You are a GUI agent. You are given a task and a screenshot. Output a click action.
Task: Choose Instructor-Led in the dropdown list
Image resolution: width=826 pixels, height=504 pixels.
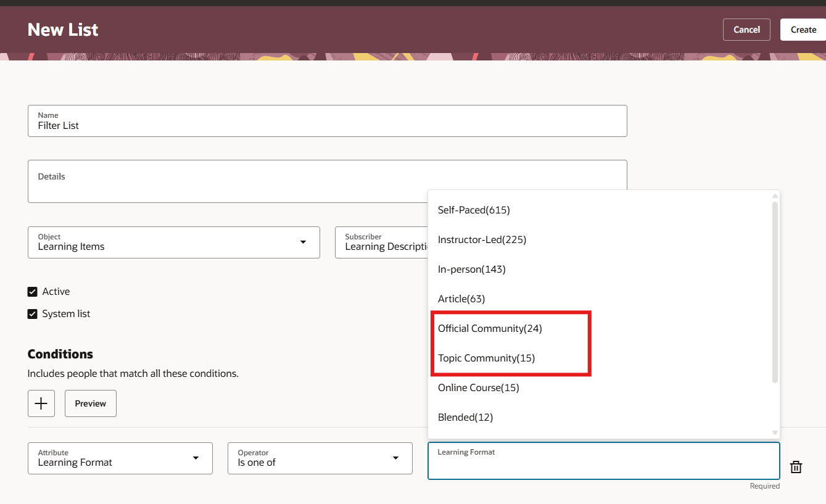(x=482, y=239)
